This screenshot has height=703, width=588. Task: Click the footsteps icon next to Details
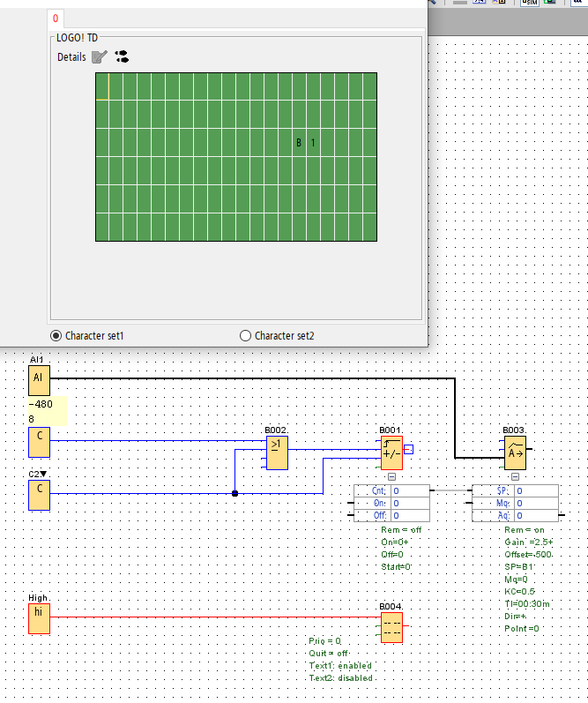pyautogui.click(x=122, y=57)
